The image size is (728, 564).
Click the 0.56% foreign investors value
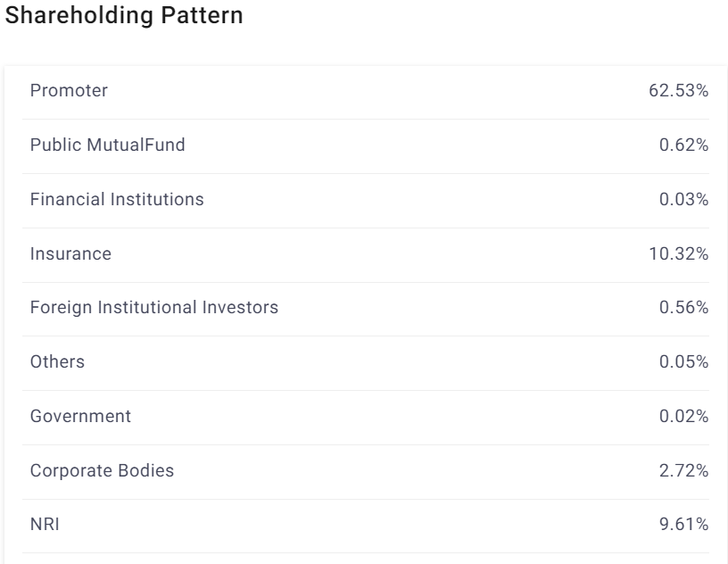click(x=684, y=308)
